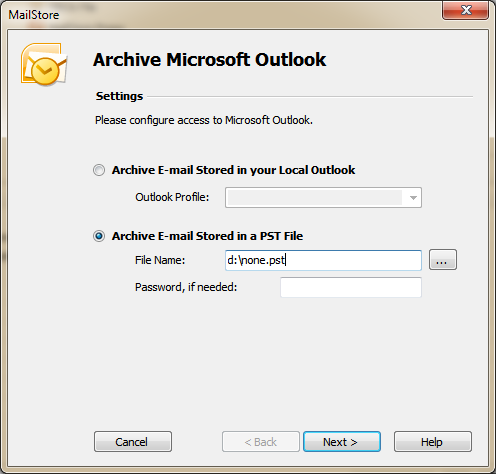Select the PST file archive radio button
Viewport: 496px width, 474px height.
point(99,236)
